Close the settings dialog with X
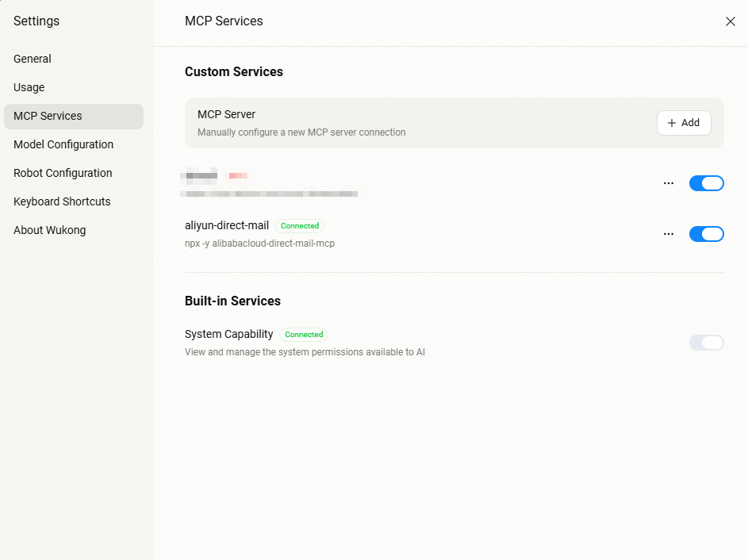Image resolution: width=748 pixels, height=560 pixels. click(x=730, y=21)
